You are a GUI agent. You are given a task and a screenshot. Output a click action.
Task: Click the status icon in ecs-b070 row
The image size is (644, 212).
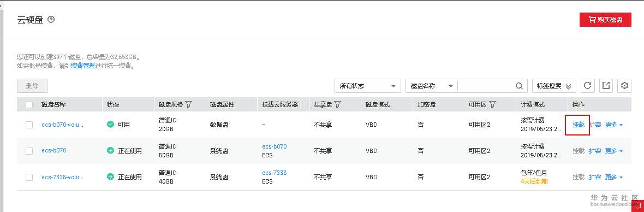[x=110, y=151]
